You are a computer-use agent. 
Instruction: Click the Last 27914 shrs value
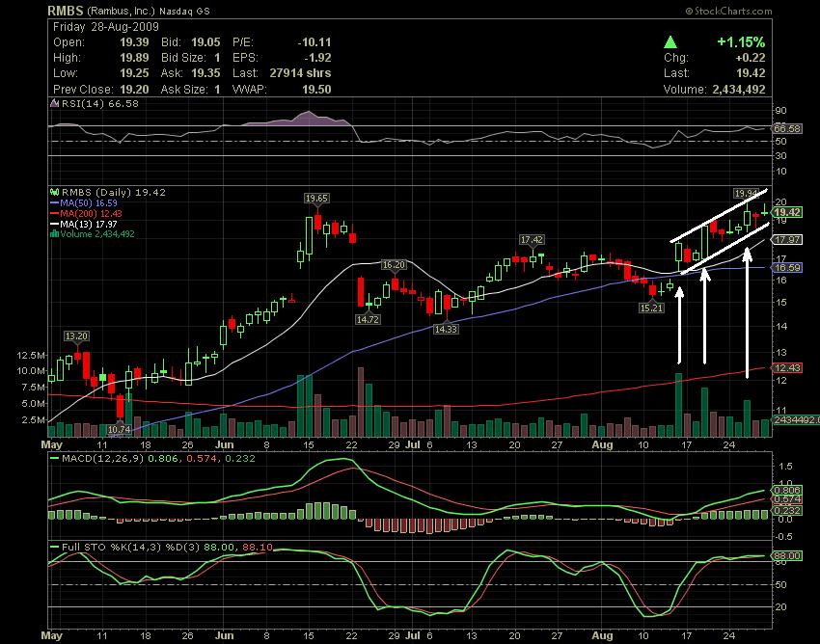pos(301,73)
